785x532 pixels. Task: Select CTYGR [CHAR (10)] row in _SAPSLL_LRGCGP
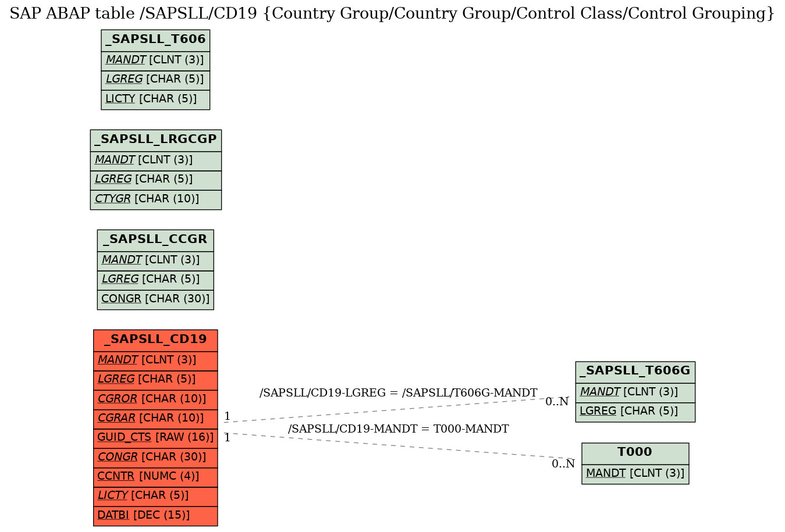click(156, 199)
